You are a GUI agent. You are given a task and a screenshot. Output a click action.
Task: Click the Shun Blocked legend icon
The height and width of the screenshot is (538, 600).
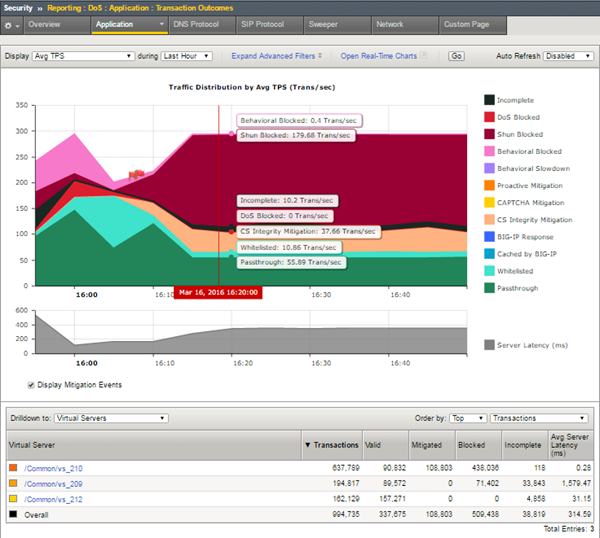coord(489,133)
